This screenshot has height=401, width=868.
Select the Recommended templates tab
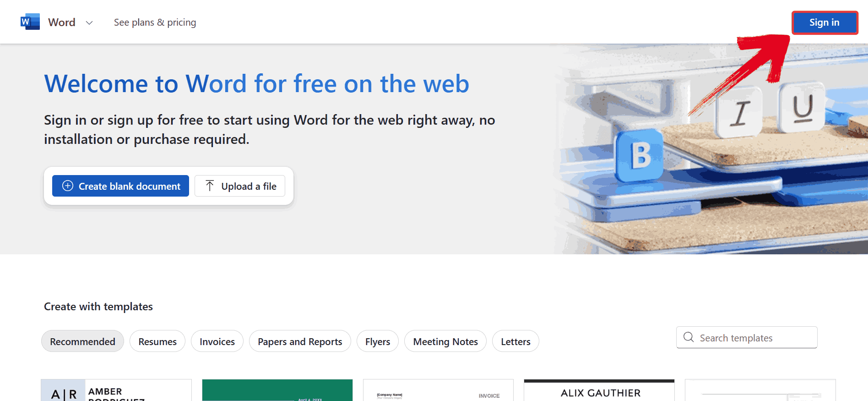82,341
